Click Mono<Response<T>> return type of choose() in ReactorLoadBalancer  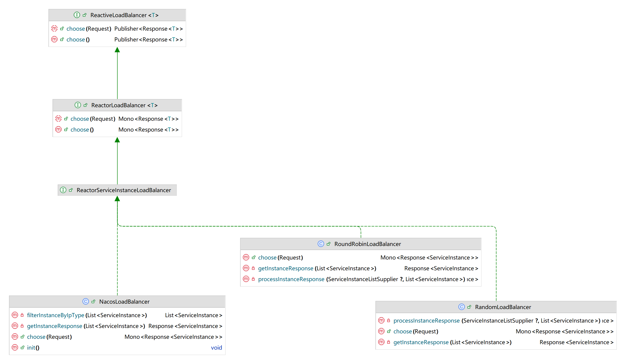[149, 130]
